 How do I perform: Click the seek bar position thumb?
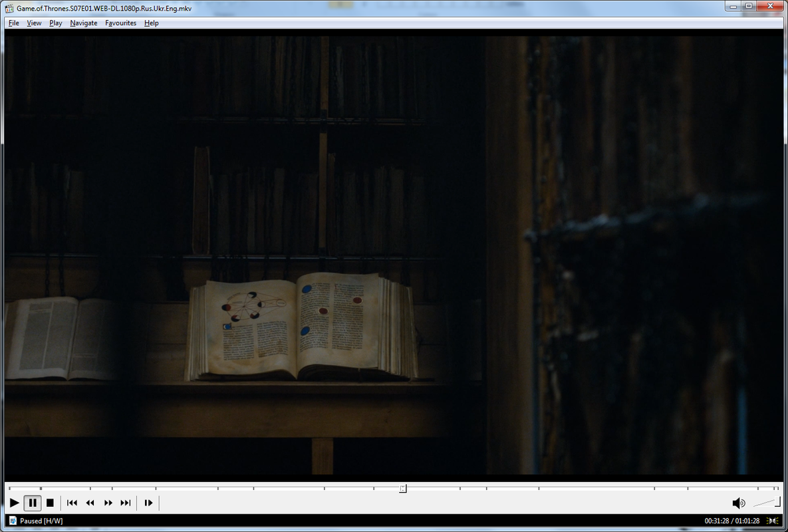point(402,488)
